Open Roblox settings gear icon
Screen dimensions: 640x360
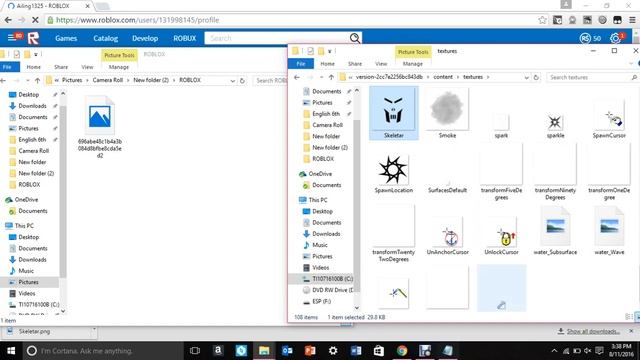click(x=615, y=38)
